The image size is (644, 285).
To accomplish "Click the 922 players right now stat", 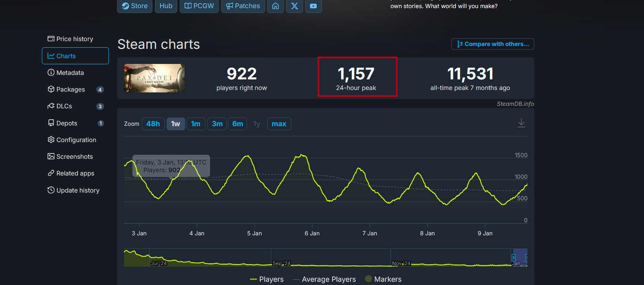I will click(x=242, y=79).
